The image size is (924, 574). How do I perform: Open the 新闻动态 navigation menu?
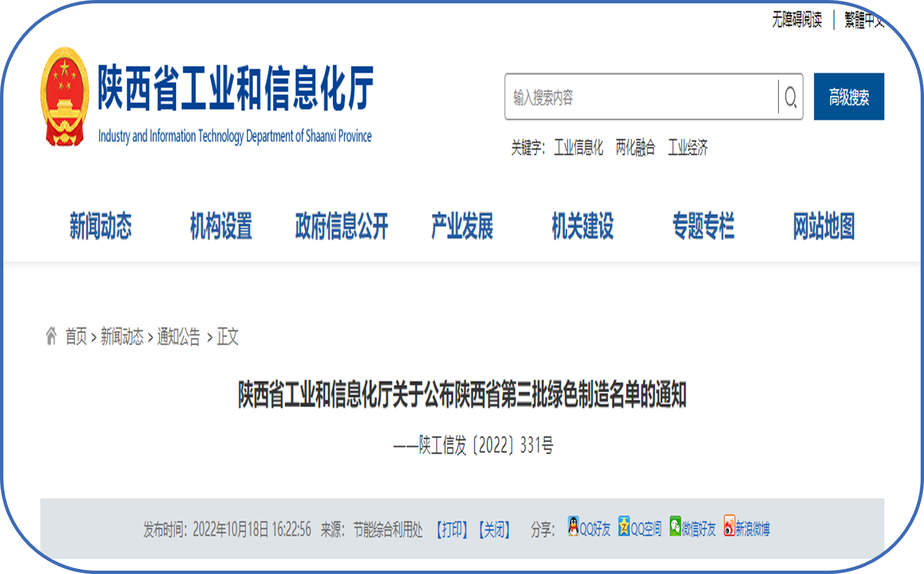101,226
